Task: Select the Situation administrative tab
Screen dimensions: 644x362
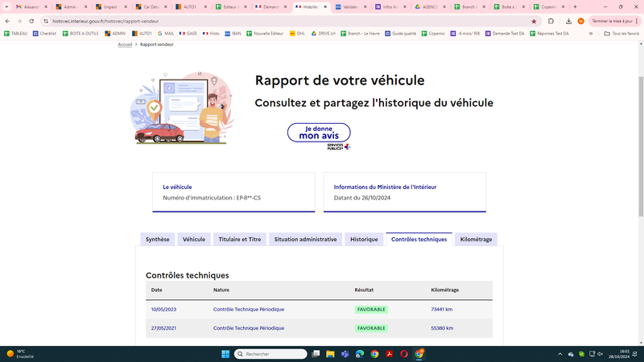Action: 305,239
